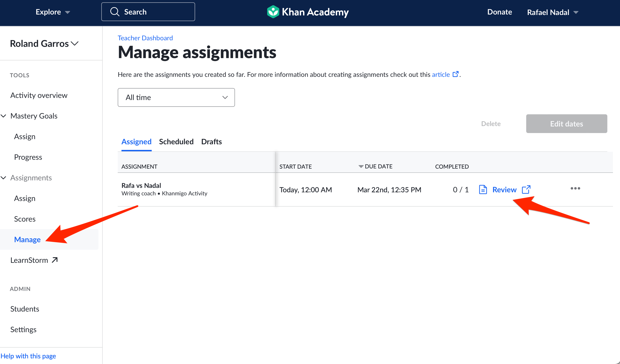Select Progress under Mastery Goals
Screen dimensions: 620x364
coord(28,157)
